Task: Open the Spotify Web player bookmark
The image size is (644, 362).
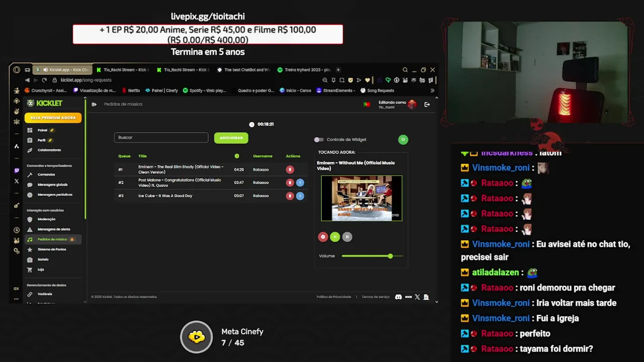Action: [204, 90]
